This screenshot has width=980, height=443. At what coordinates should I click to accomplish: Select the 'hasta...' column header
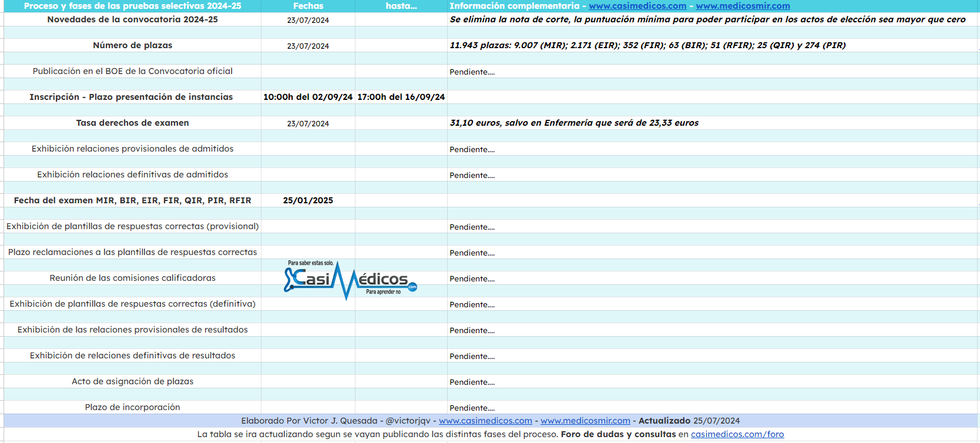(x=401, y=6)
